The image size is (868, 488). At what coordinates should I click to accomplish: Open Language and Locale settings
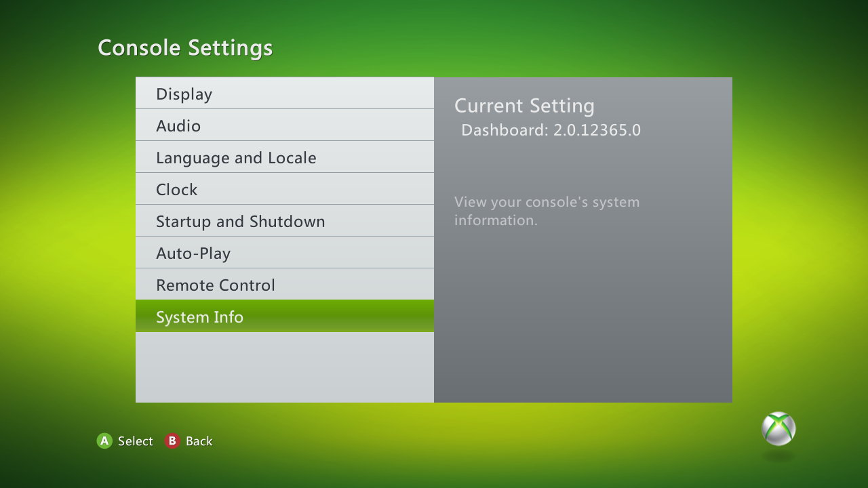[x=285, y=157]
